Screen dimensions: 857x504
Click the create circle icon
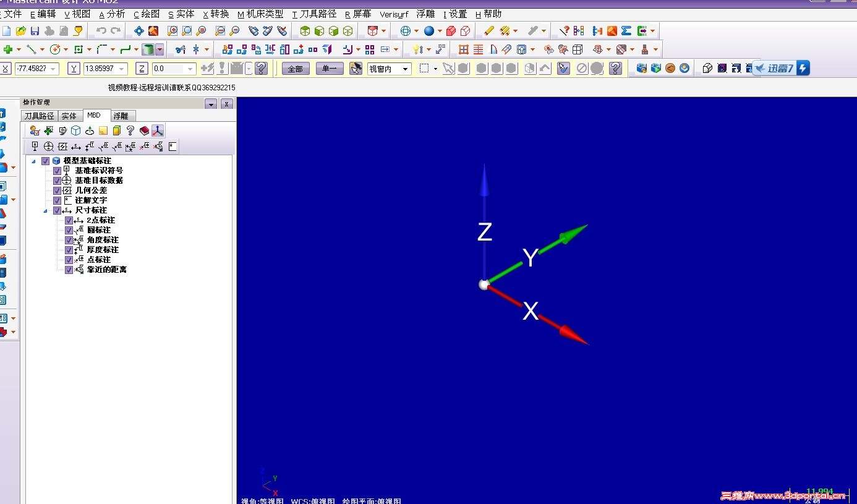(55, 49)
